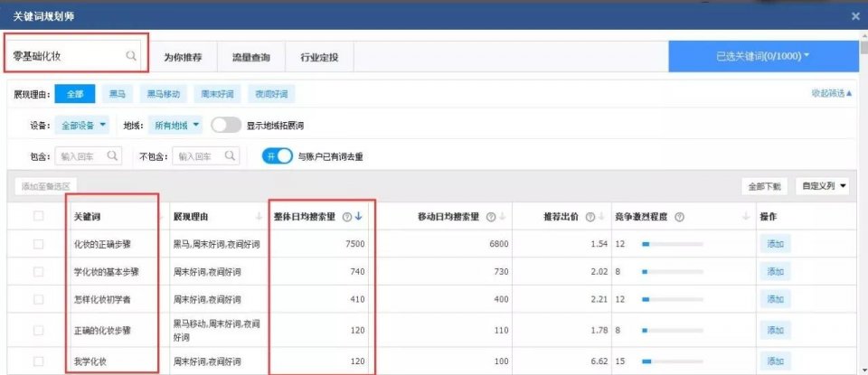Image resolution: width=868 pixels, height=375 pixels.
Task: Open the 所有地域 region dropdown
Action: (177, 125)
